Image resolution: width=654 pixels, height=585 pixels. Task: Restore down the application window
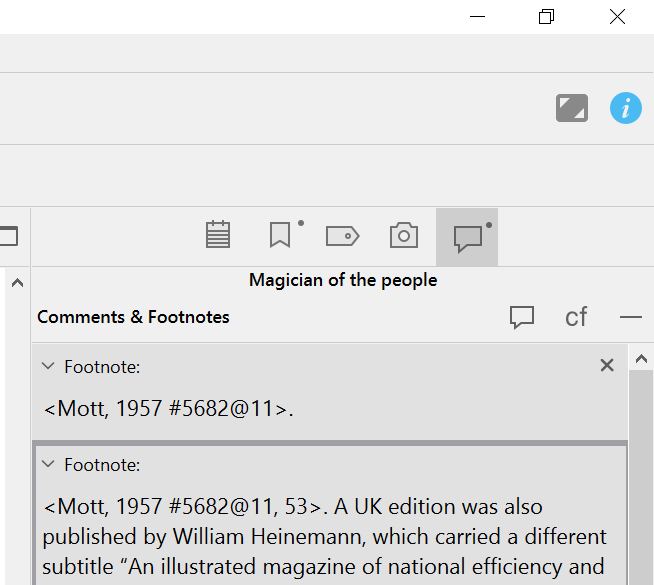click(x=546, y=17)
